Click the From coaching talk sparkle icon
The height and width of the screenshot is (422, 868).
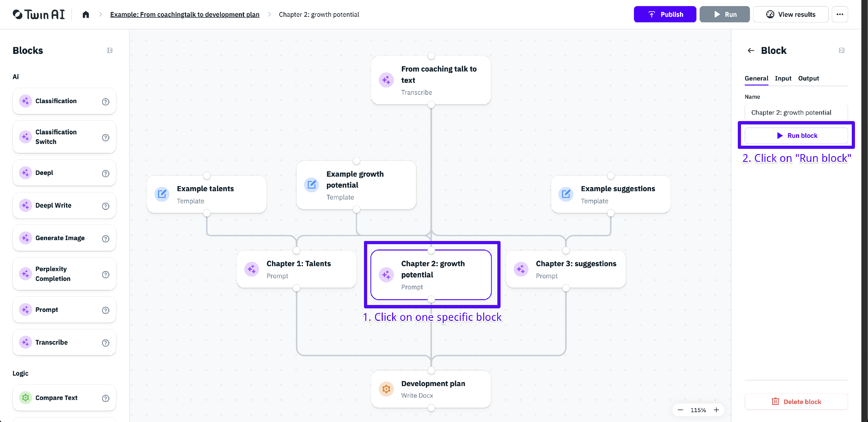386,80
